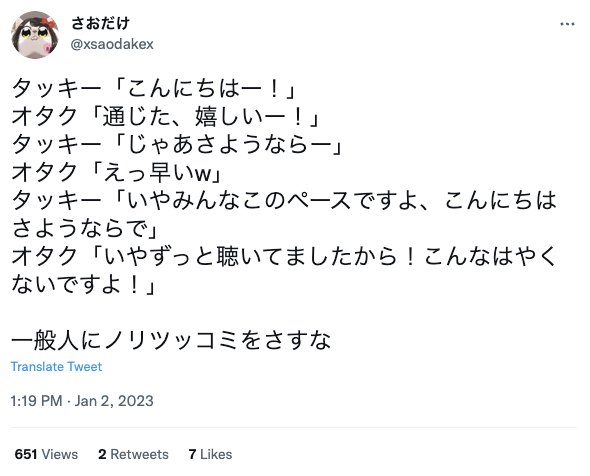Open the さおだけ profile avatar
590x476 pixels.
(35, 35)
